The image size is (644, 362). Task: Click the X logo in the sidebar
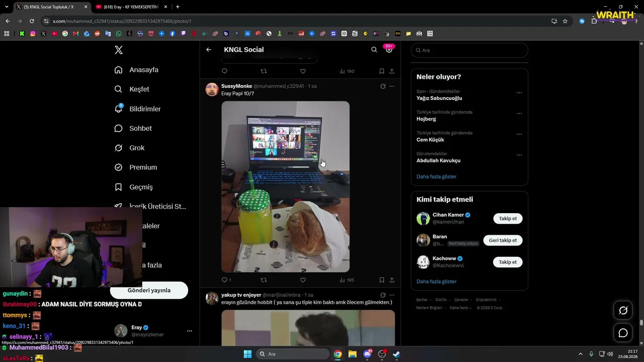[x=118, y=50]
